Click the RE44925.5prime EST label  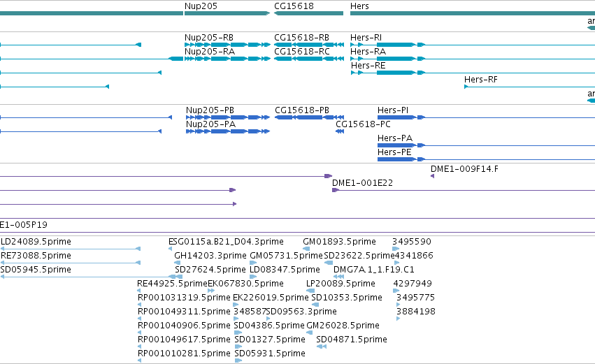[x=172, y=284]
